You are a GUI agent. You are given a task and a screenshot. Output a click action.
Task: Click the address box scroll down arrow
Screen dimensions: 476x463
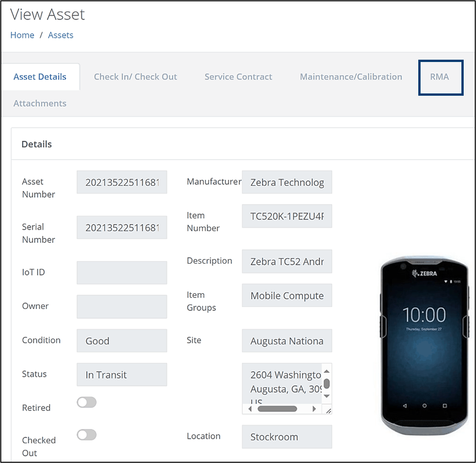point(327,396)
